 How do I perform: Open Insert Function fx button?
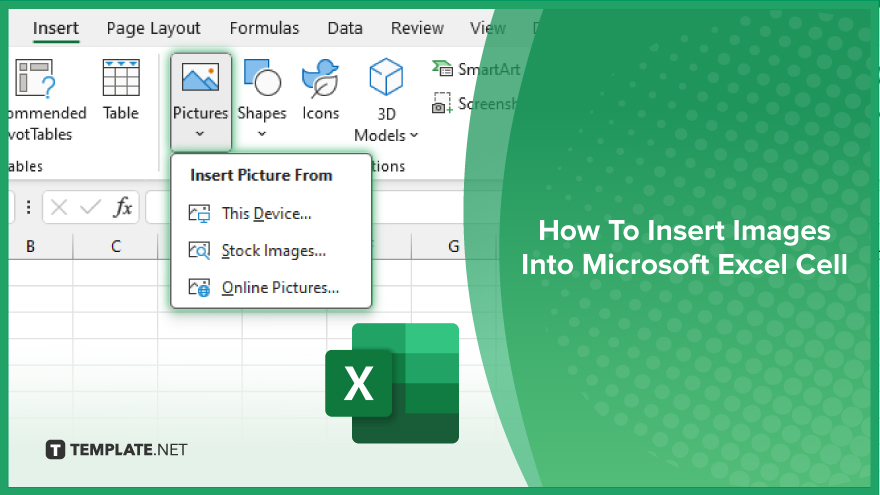pyautogui.click(x=123, y=207)
